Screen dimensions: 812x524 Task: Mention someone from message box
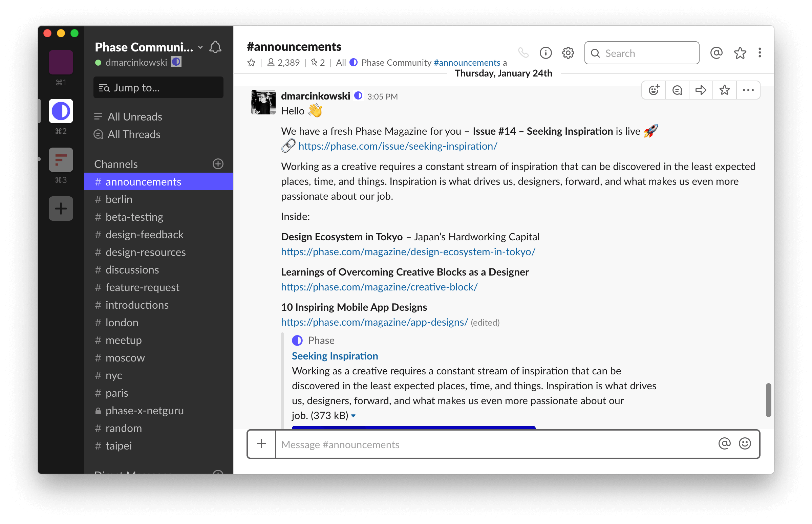point(724,443)
